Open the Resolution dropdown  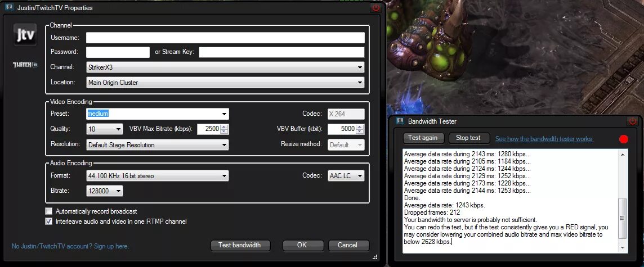158,145
